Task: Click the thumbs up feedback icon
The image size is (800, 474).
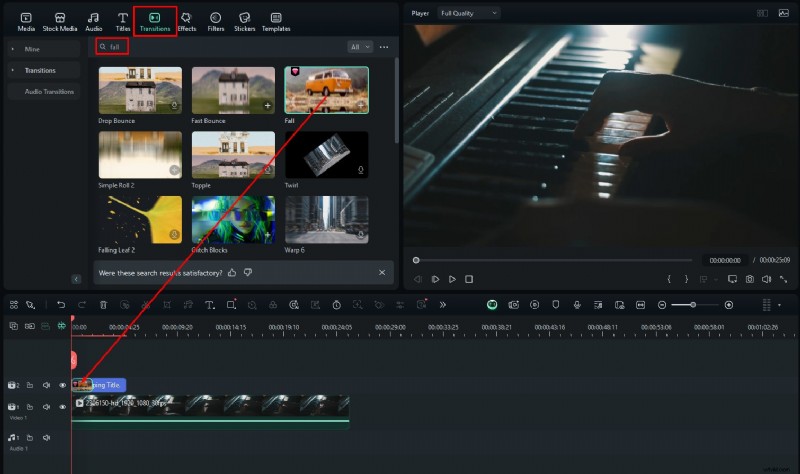Action: (232, 272)
